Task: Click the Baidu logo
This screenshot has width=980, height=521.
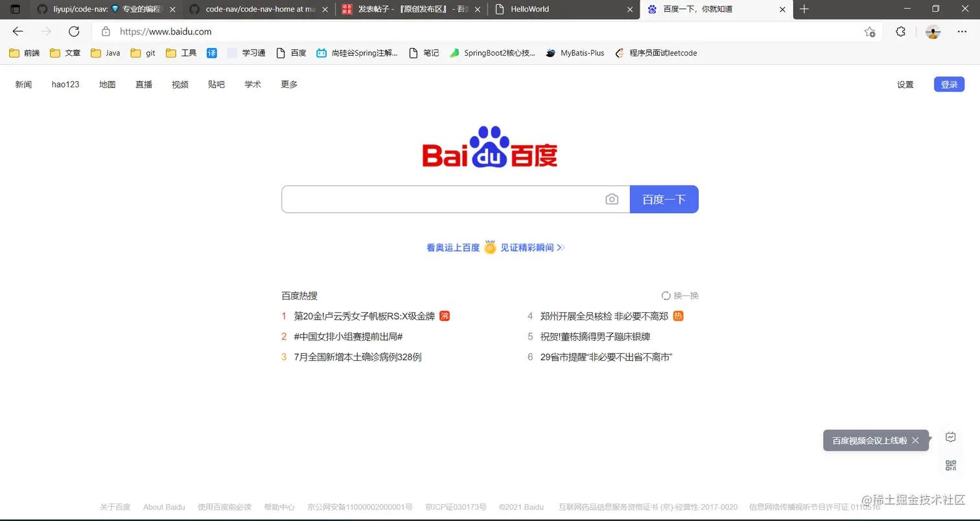Action: (x=489, y=147)
